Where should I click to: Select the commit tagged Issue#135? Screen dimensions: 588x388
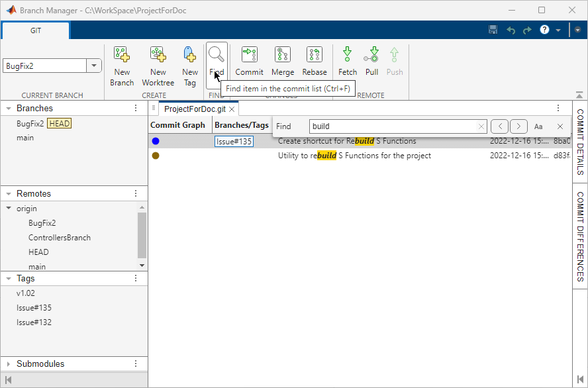click(x=234, y=141)
